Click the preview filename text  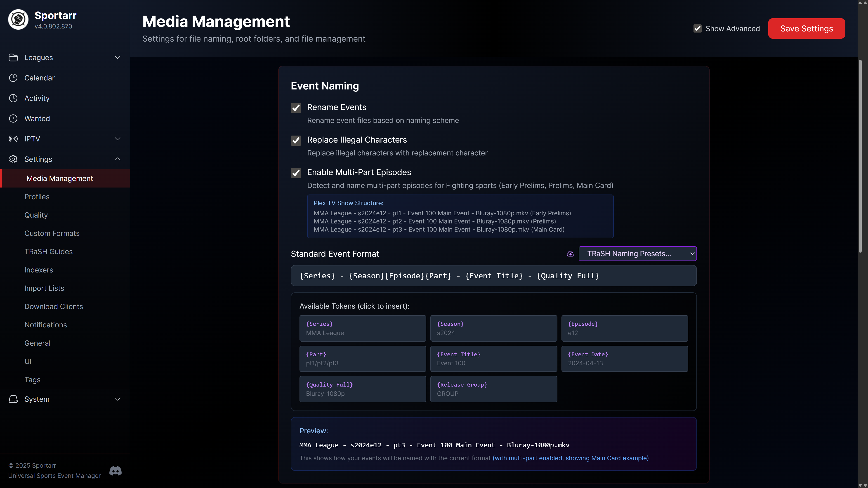click(x=434, y=445)
